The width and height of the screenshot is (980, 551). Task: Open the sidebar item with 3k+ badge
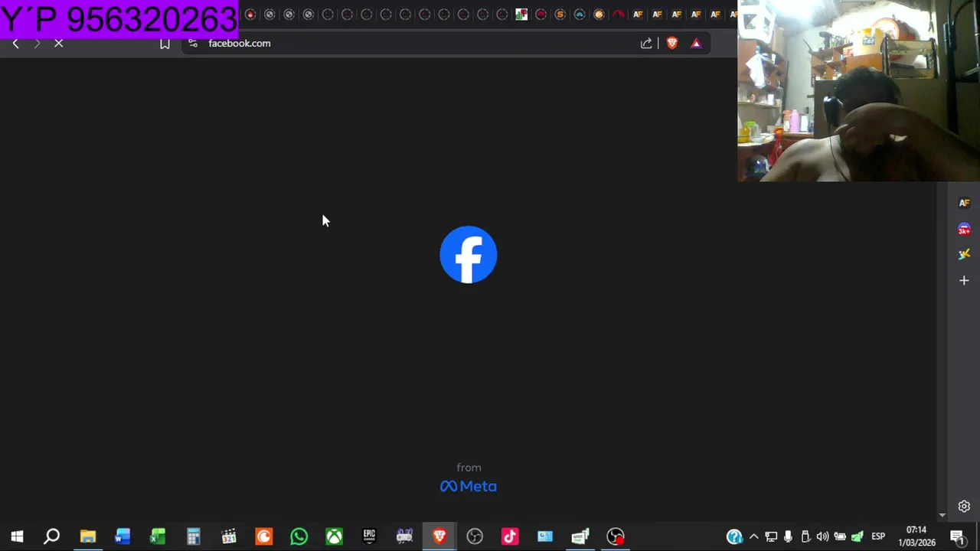964,229
